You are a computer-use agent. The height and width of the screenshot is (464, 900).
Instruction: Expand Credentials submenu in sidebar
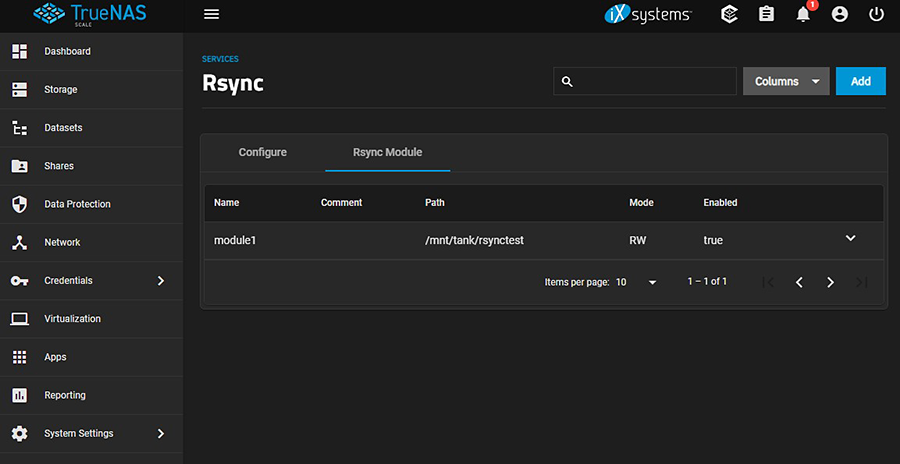161,281
